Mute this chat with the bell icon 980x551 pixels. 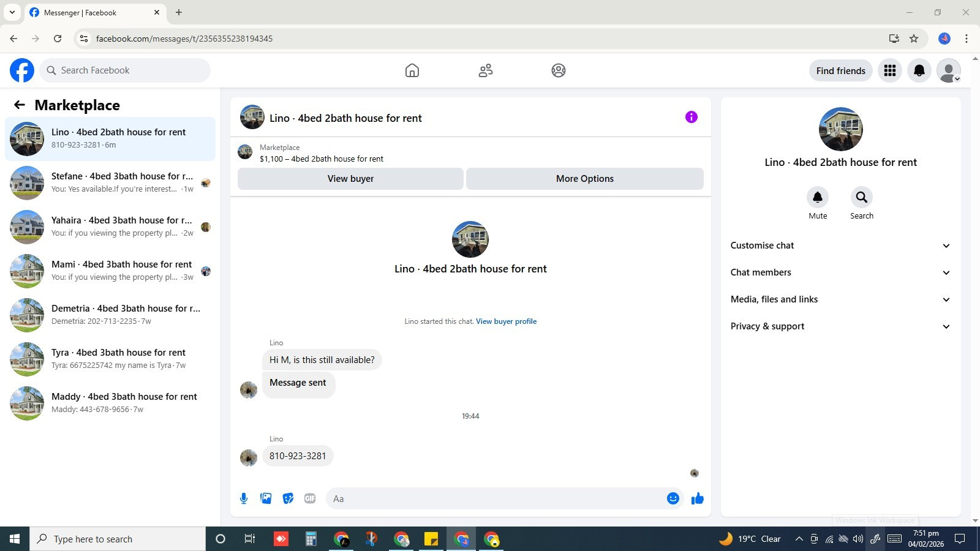pyautogui.click(x=818, y=197)
